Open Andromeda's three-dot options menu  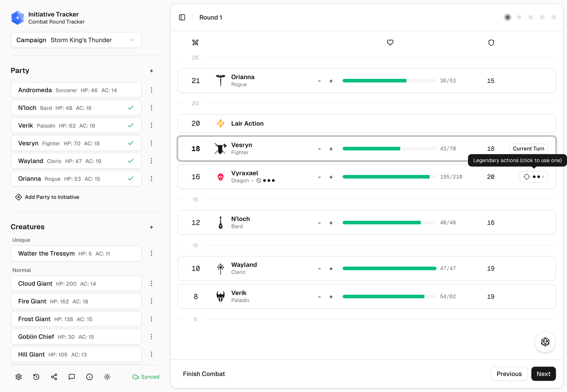click(x=151, y=90)
